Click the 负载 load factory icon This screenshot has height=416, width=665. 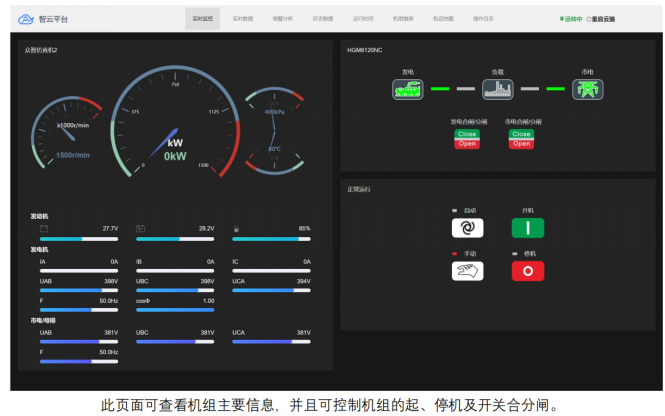(497, 89)
